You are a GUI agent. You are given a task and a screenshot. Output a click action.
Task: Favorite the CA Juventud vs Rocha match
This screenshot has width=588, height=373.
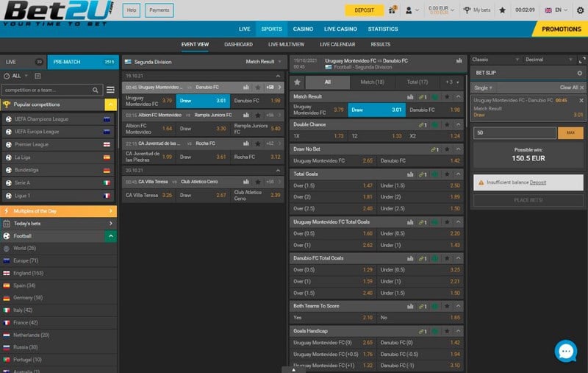258,143
